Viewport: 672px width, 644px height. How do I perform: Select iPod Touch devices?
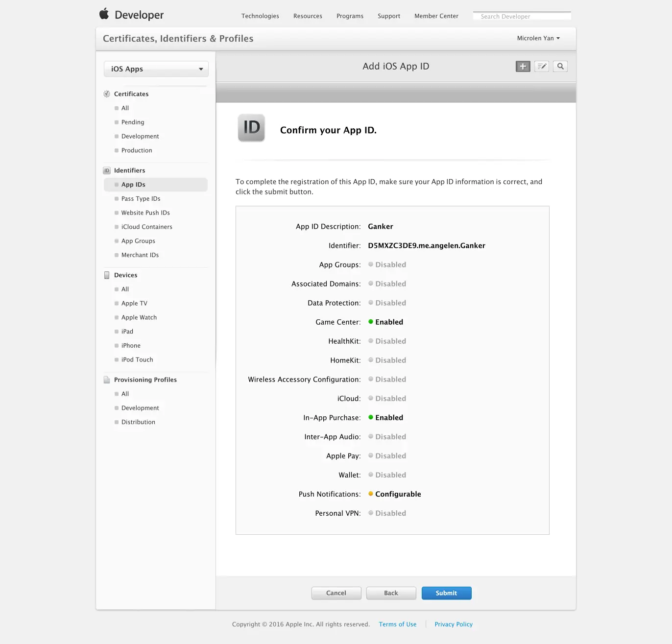coord(137,360)
